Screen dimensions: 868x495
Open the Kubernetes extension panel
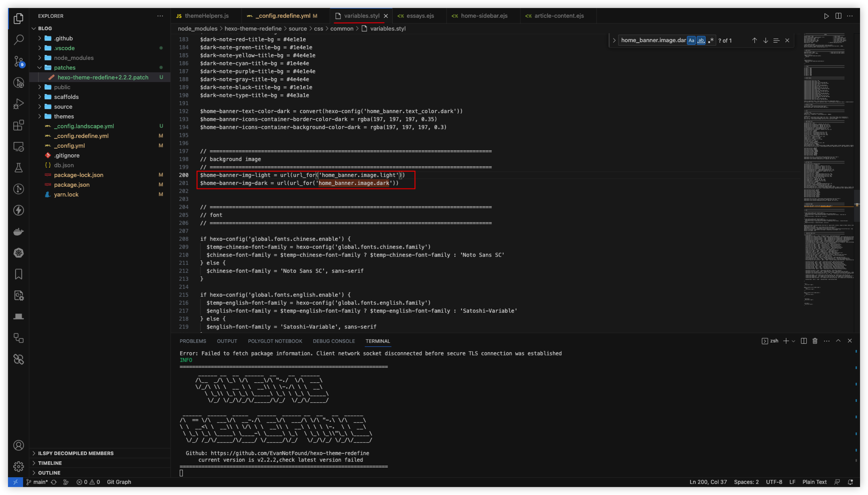pos(19,253)
